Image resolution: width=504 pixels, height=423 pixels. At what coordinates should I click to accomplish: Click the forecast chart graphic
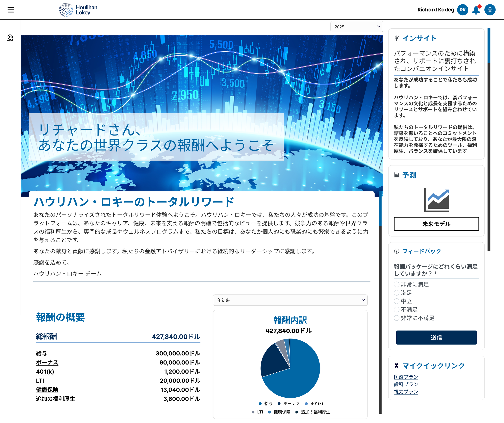(436, 200)
